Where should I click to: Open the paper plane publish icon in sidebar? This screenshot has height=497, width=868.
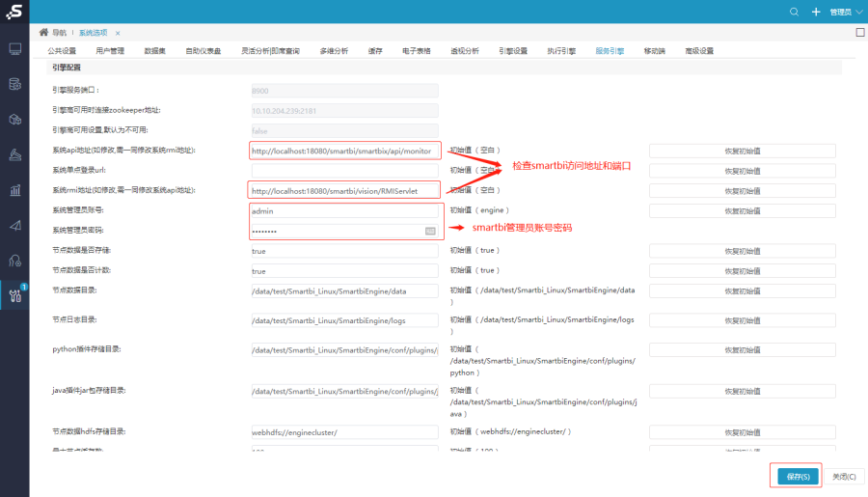14,226
